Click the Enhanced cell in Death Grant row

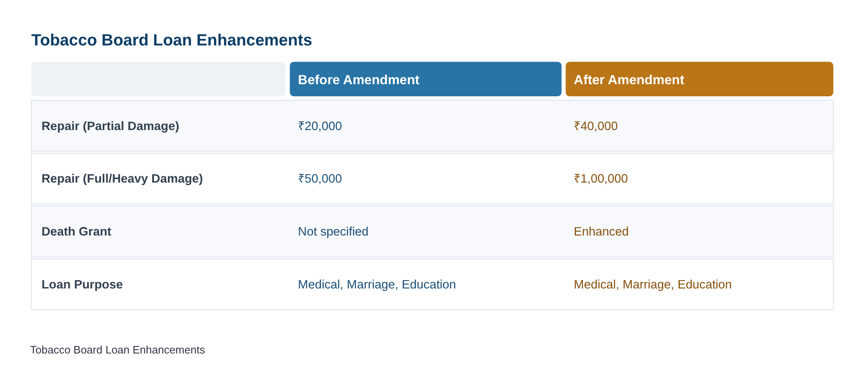[x=601, y=231]
